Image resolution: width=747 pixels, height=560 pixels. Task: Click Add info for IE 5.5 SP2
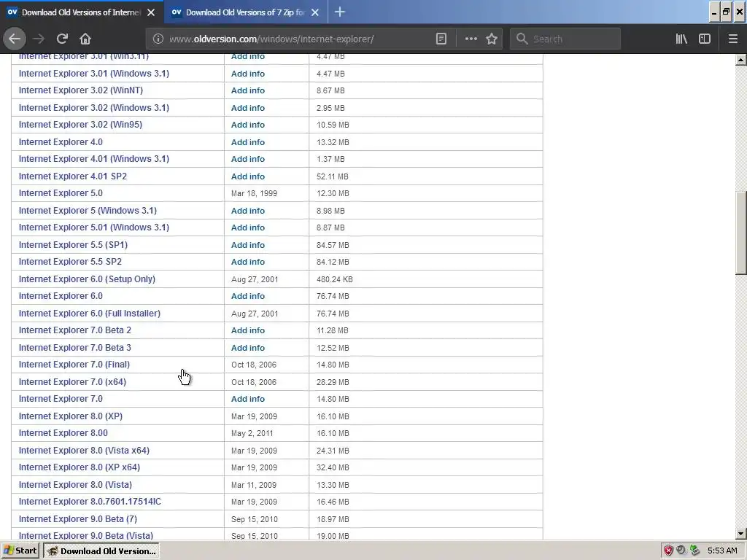(x=248, y=262)
